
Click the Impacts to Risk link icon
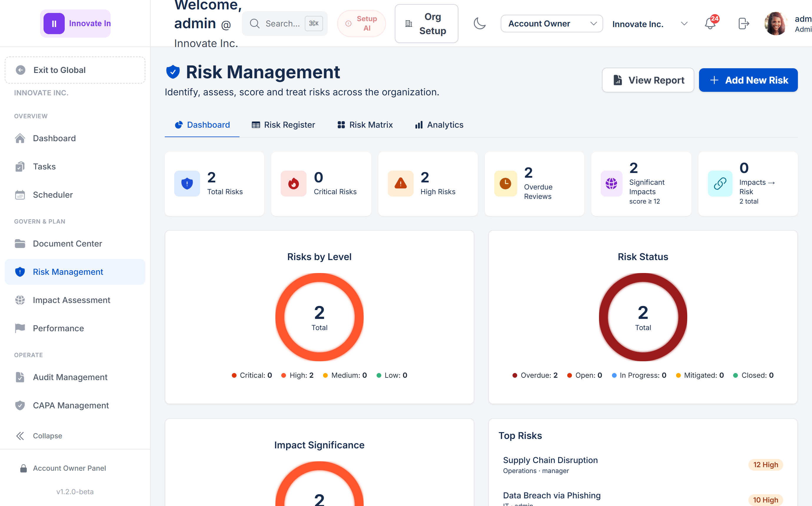tap(720, 184)
